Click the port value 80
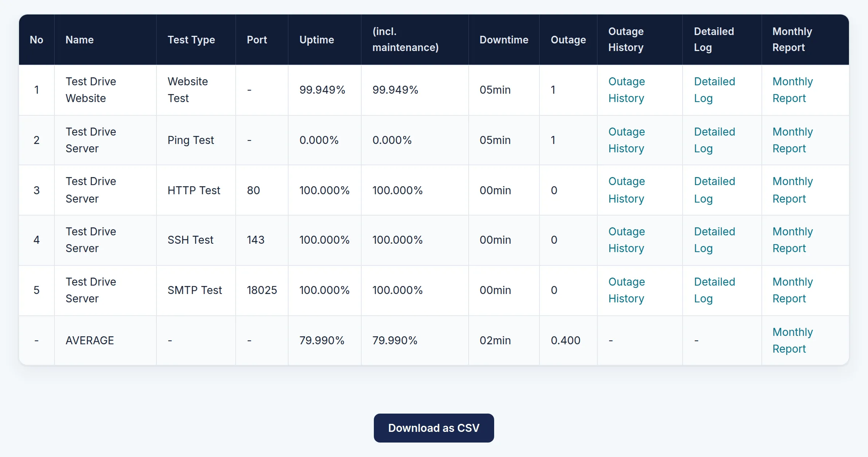 click(x=253, y=190)
